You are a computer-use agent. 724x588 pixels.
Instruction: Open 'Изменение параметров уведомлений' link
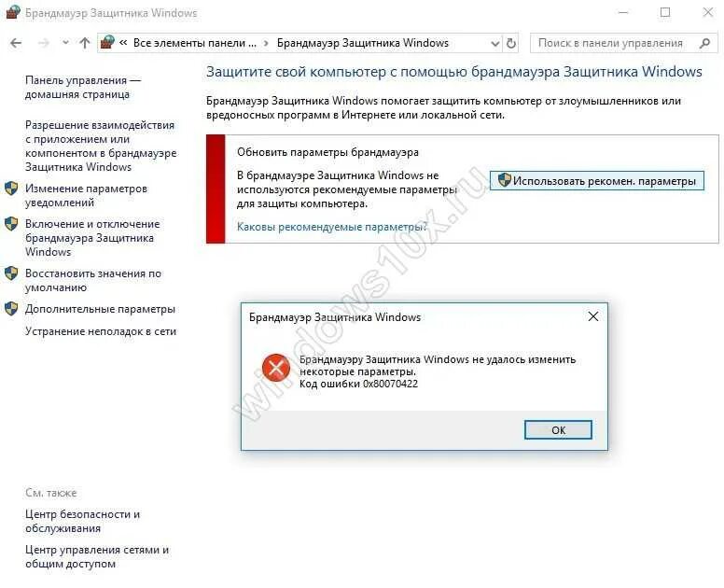point(87,195)
